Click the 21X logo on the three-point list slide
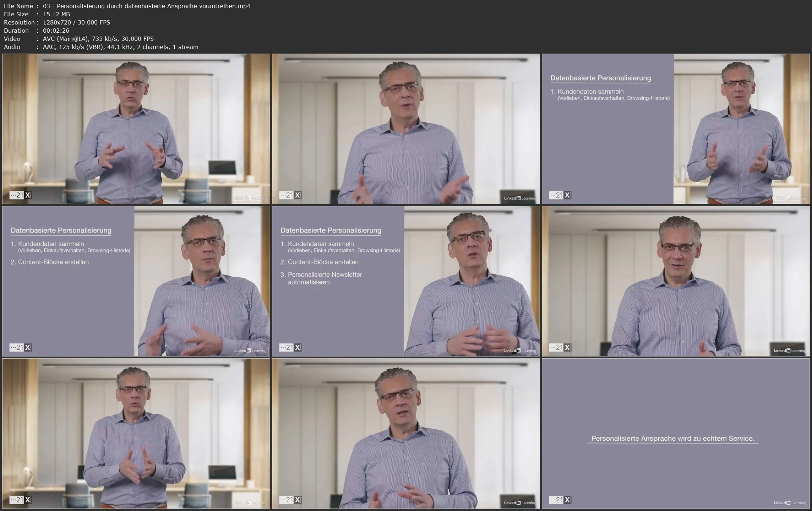Screen dimensions: 812x511 pyautogui.click(x=290, y=347)
